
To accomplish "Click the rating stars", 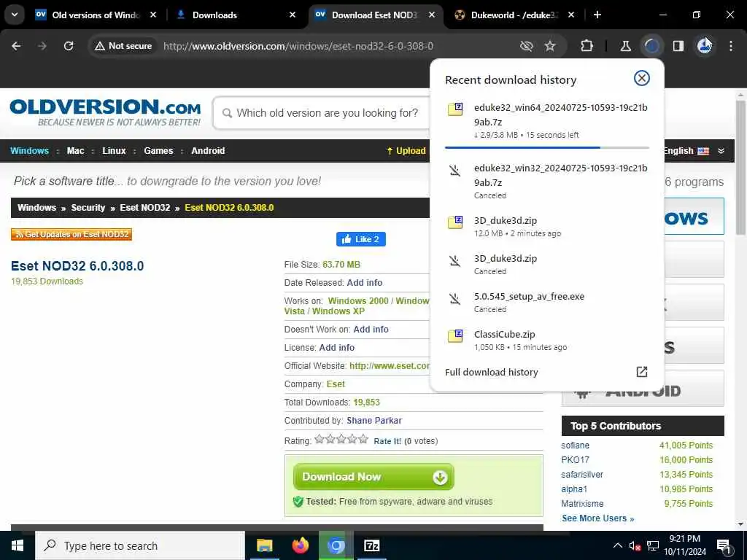I will point(341,439).
